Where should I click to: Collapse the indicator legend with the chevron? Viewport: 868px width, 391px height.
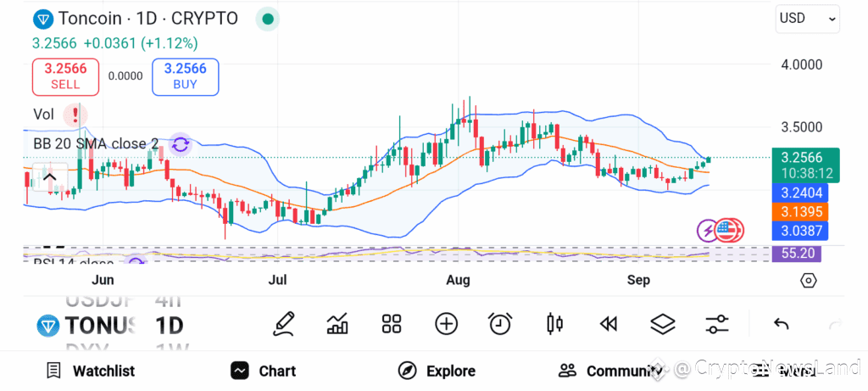pos(50,177)
